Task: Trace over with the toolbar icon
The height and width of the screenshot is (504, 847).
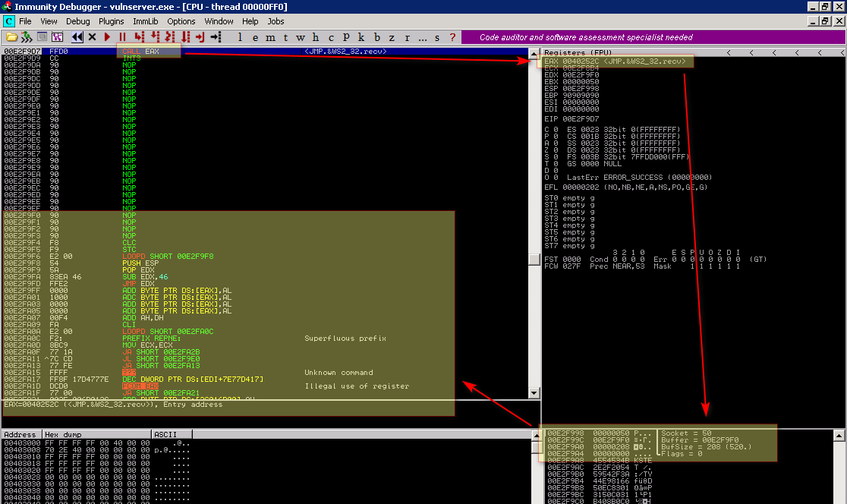Action: tap(185, 36)
